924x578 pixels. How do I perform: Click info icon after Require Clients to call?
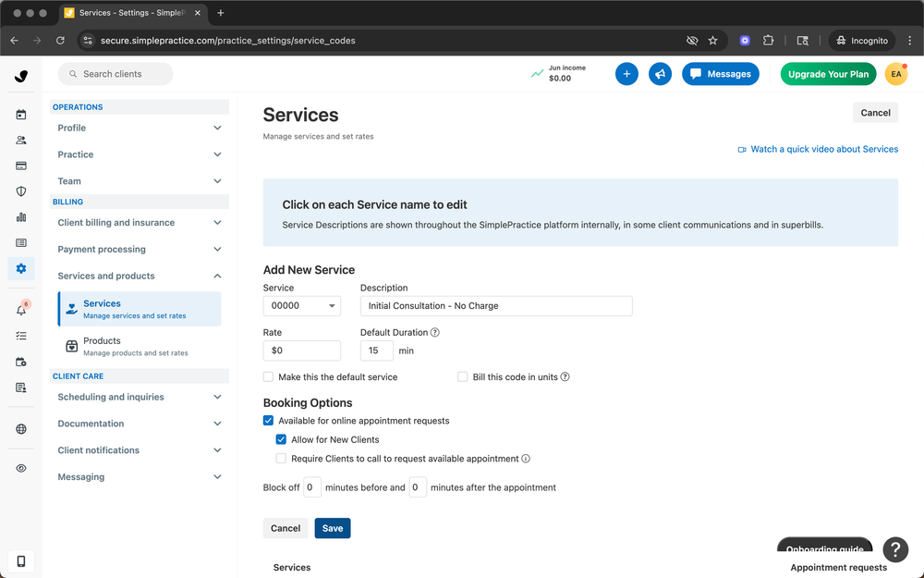[526, 459]
